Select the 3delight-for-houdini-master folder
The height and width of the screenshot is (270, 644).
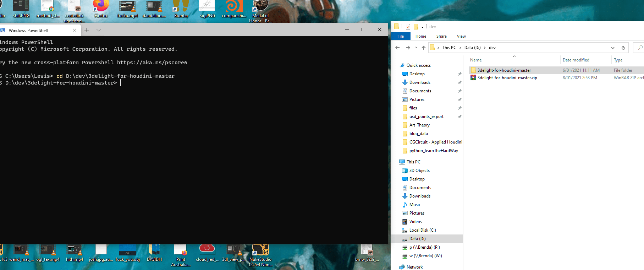(504, 70)
